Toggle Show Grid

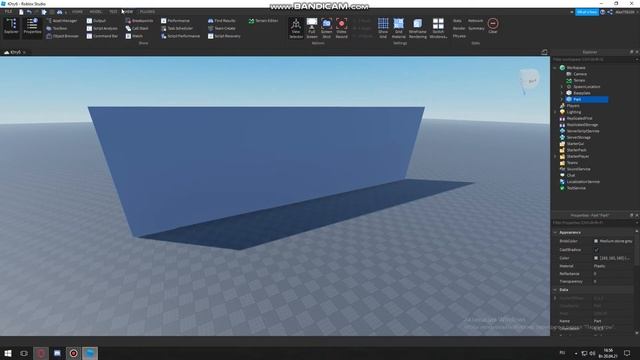pyautogui.click(x=383, y=28)
